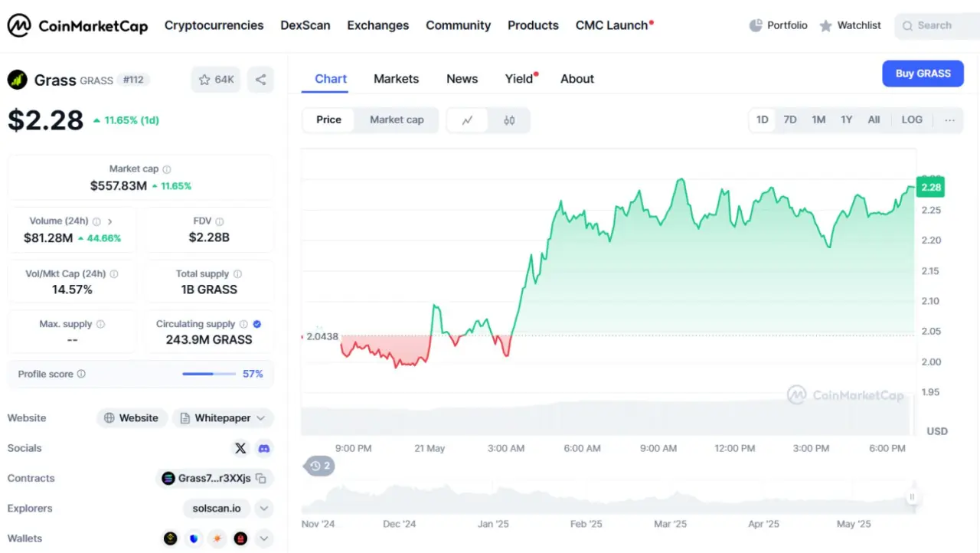Open the Products menu
980x553 pixels.
tap(533, 25)
